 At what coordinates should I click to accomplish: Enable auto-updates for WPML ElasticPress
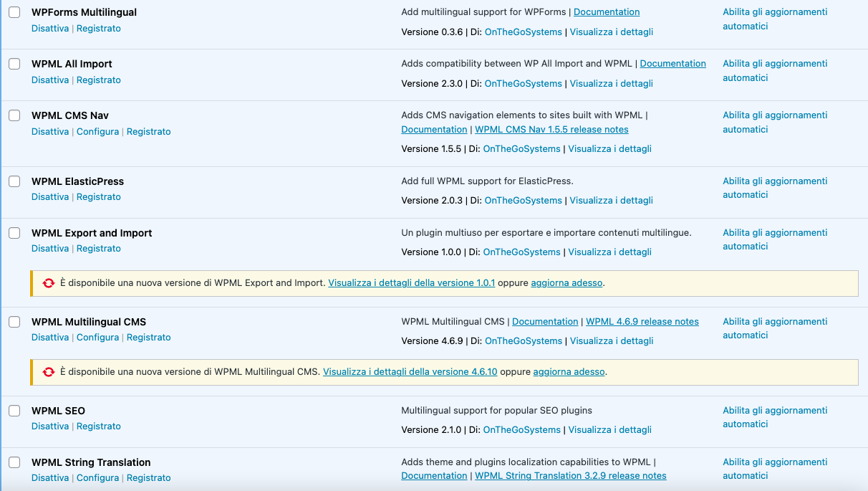pos(775,188)
